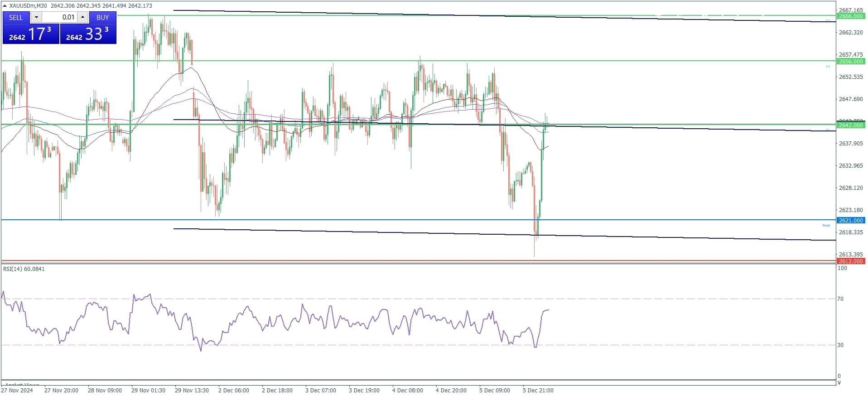Click the 28 Nov 09:00 time label
This screenshot has width=868, height=396.
[105, 390]
